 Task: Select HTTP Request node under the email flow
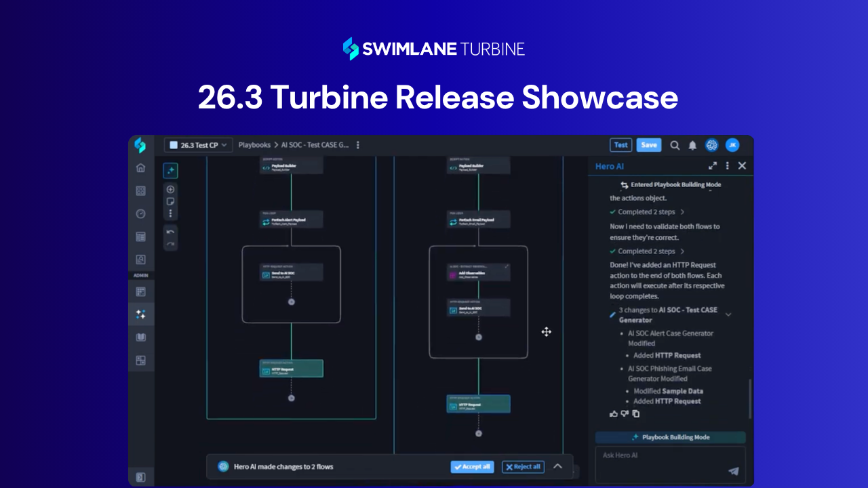click(478, 404)
